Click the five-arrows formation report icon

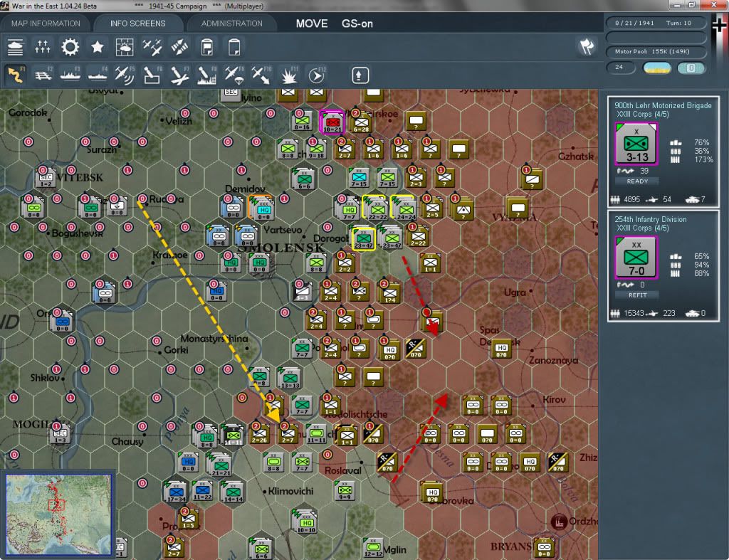43,48
